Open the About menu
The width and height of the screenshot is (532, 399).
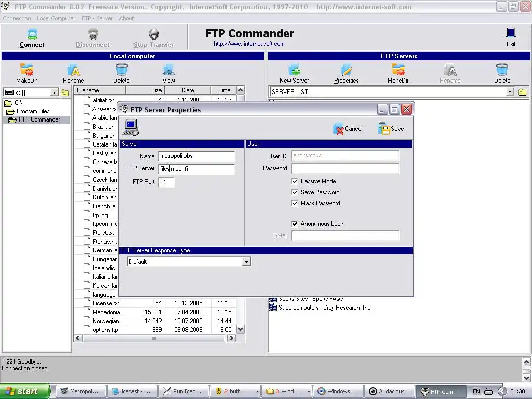(127, 18)
